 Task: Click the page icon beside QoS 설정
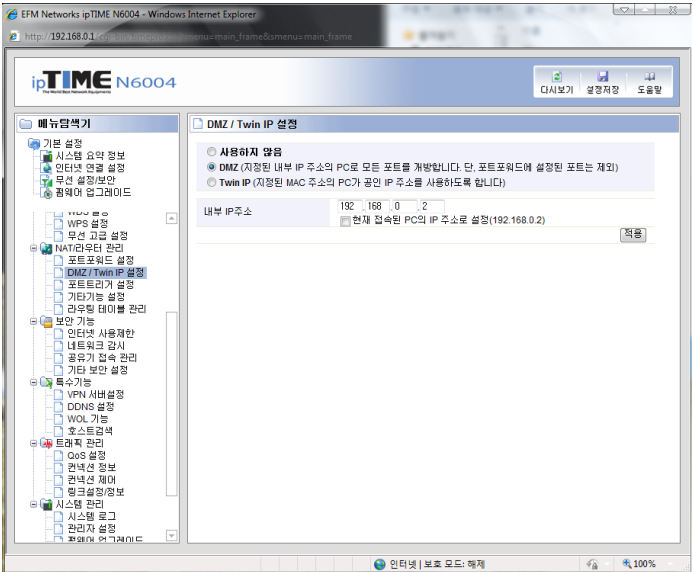58,455
